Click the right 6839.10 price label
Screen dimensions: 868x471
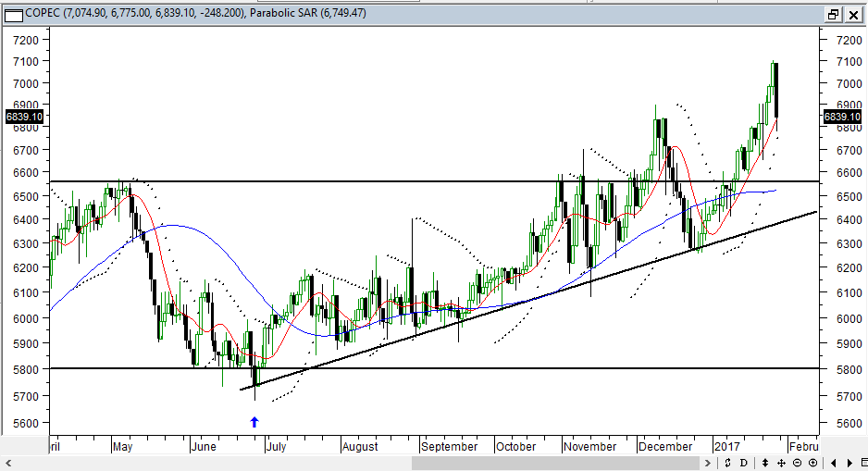click(842, 117)
